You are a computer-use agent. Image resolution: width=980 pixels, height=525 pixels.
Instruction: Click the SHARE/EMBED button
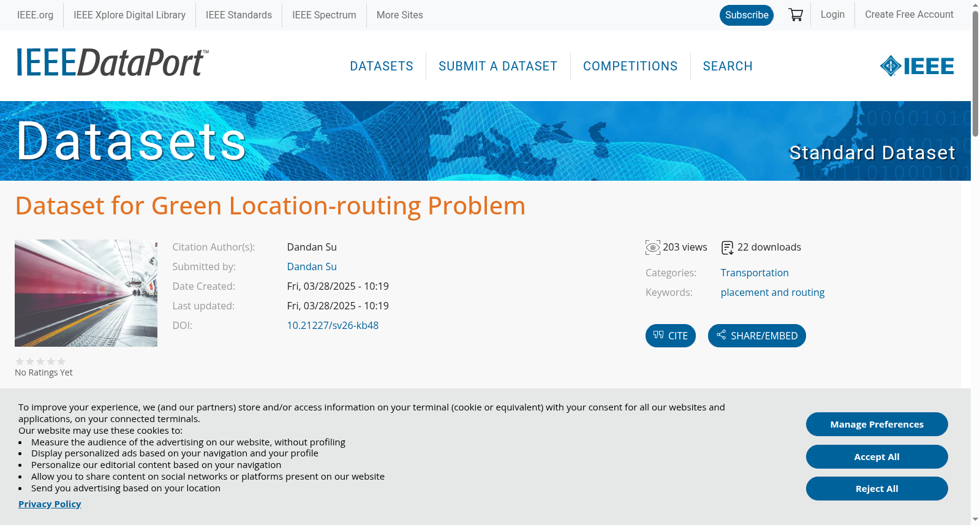(757, 336)
